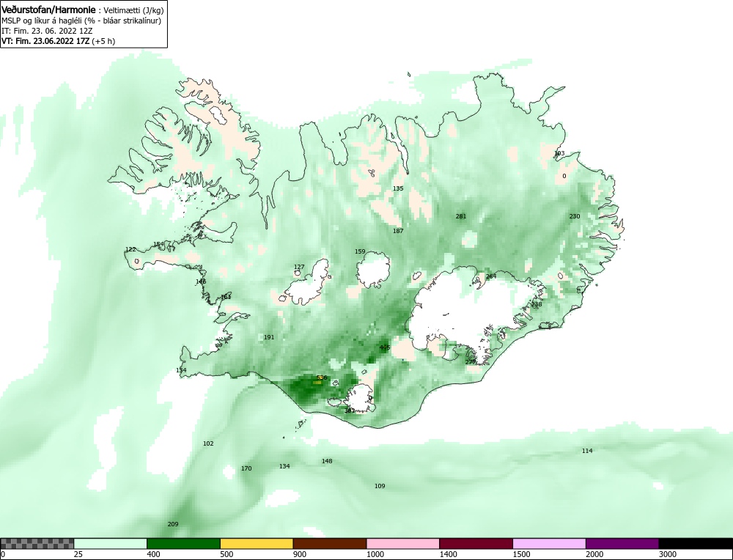Click the offshore value 148
The height and width of the screenshot is (560, 733).
tap(327, 461)
